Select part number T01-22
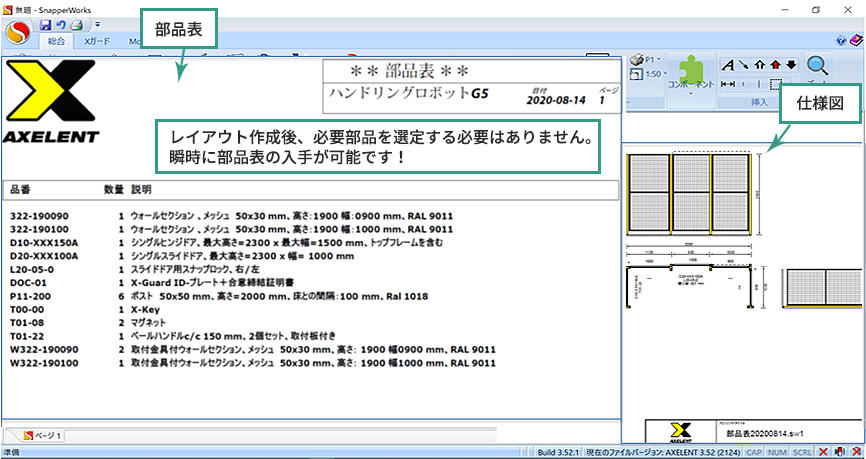 point(27,336)
